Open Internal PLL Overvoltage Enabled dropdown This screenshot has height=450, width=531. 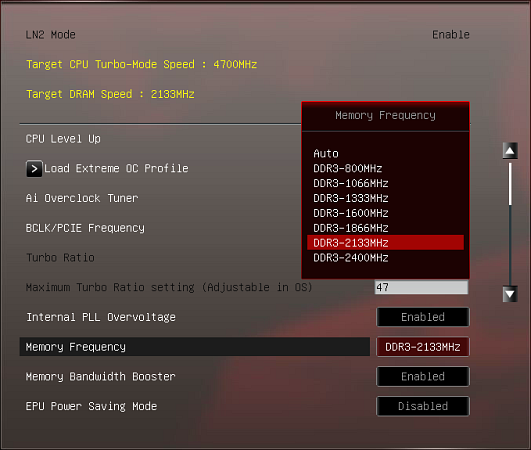423,317
